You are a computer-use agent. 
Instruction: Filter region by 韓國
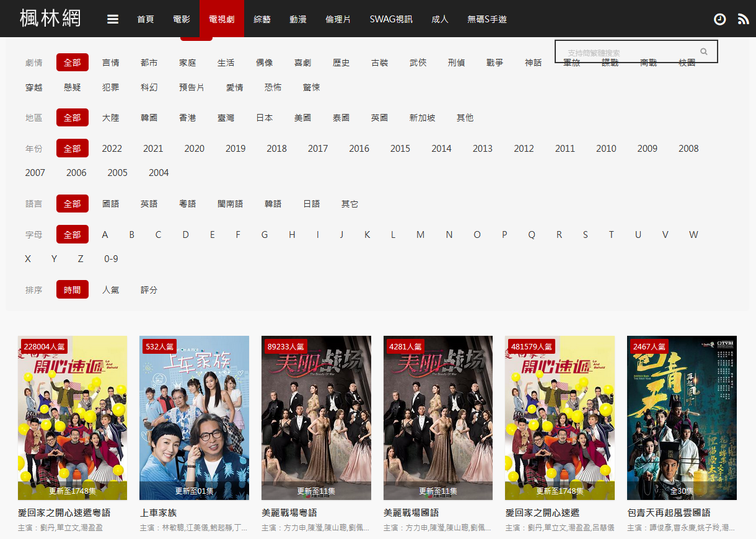pyautogui.click(x=149, y=118)
